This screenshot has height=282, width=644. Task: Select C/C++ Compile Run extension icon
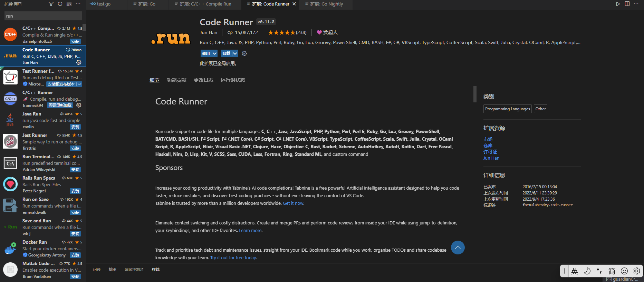tap(10, 34)
